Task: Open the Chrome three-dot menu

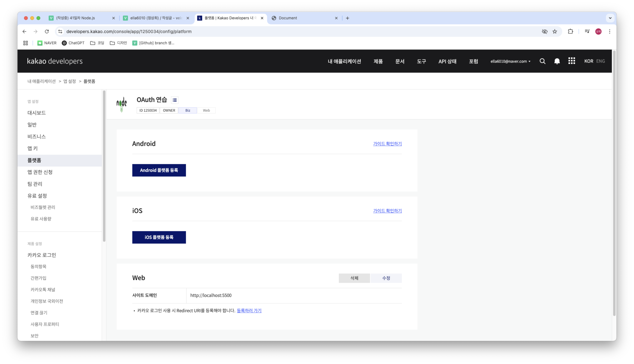Action: [x=610, y=32]
